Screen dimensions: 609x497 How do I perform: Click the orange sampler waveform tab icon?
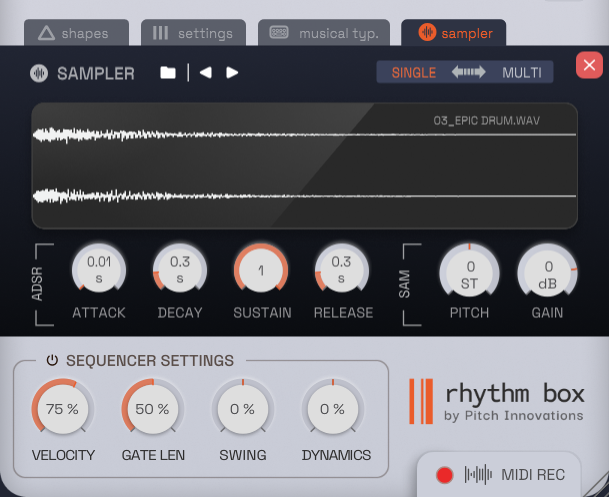pyautogui.click(x=427, y=32)
